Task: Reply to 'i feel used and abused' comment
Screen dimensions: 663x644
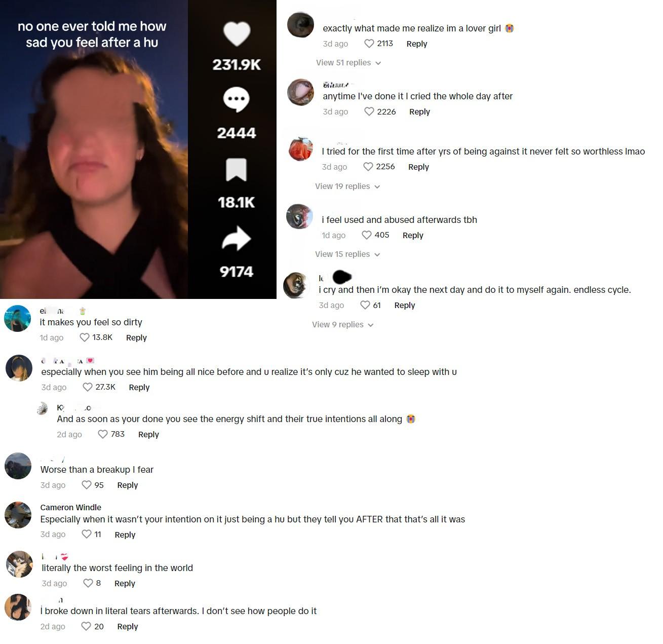Action: [x=413, y=235]
